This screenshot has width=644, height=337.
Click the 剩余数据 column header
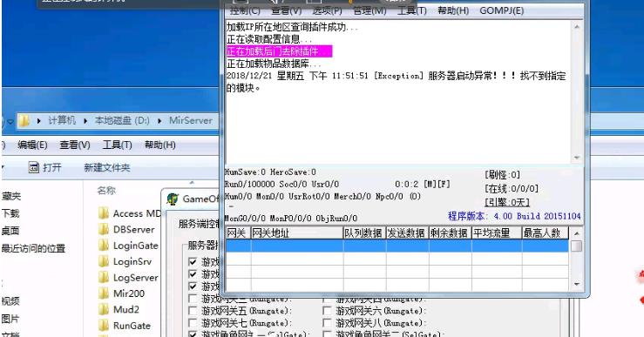click(450, 233)
